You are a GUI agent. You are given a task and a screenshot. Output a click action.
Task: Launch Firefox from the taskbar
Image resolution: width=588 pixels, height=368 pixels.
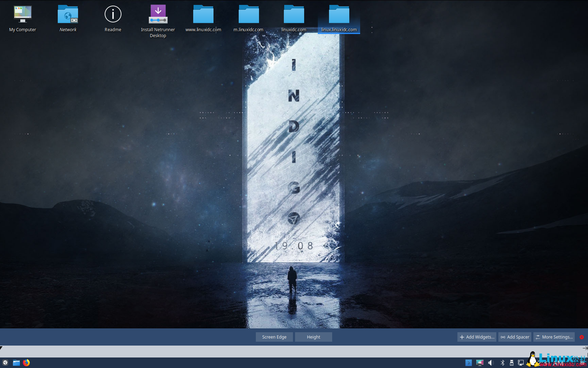pos(27,363)
